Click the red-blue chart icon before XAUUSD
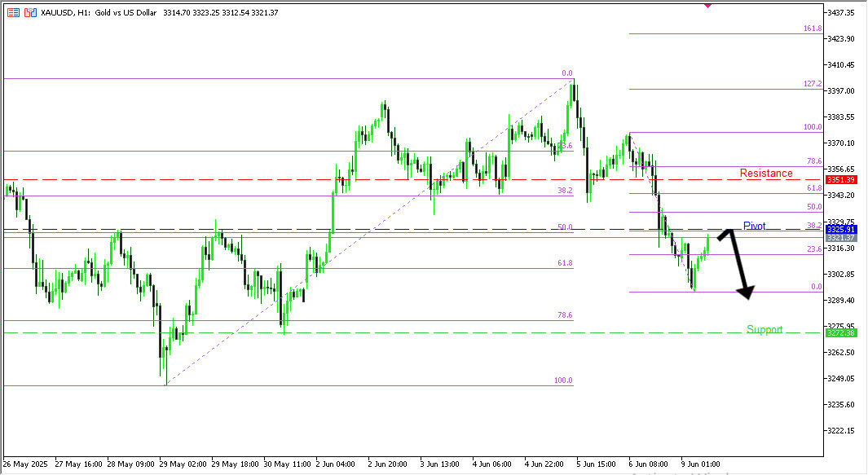Image resolution: width=868 pixels, height=475 pixels. [x=30, y=13]
